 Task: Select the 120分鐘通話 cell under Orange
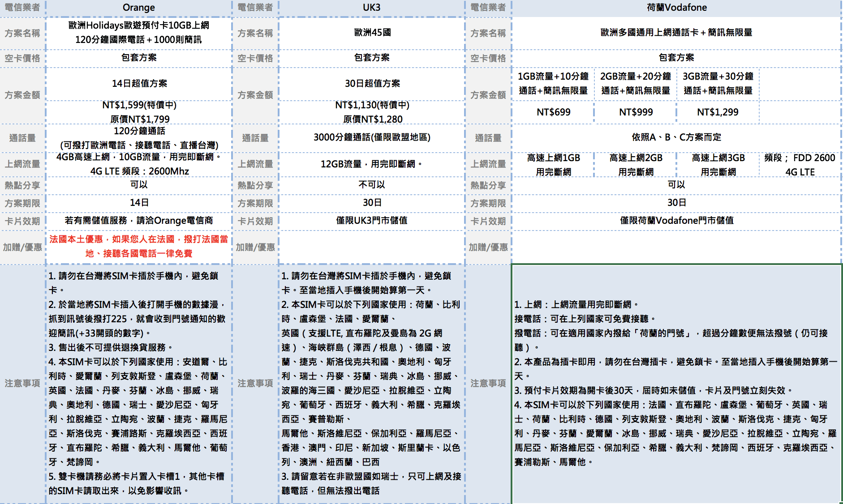139,138
